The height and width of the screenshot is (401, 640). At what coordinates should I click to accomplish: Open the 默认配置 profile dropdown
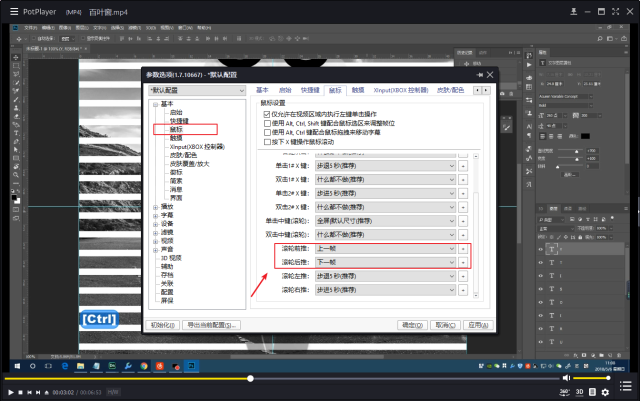coord(197,90)
